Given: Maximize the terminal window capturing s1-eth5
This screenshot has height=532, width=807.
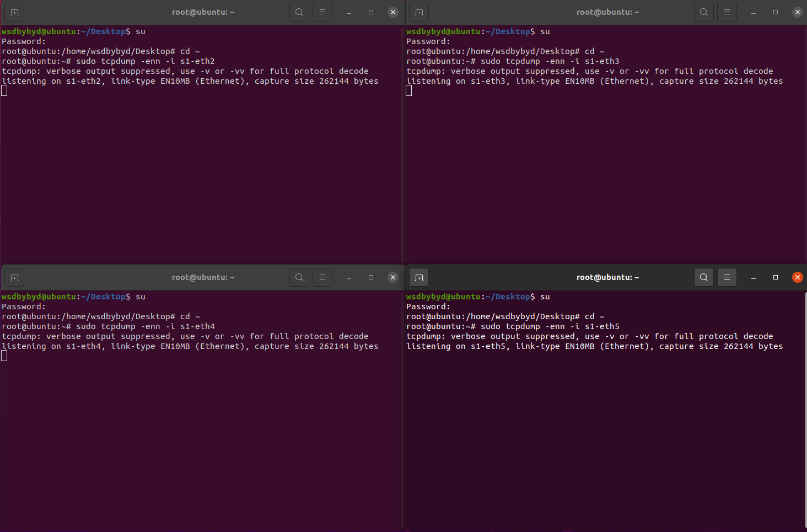Looking at the screenshot, I should coord(776,277).
